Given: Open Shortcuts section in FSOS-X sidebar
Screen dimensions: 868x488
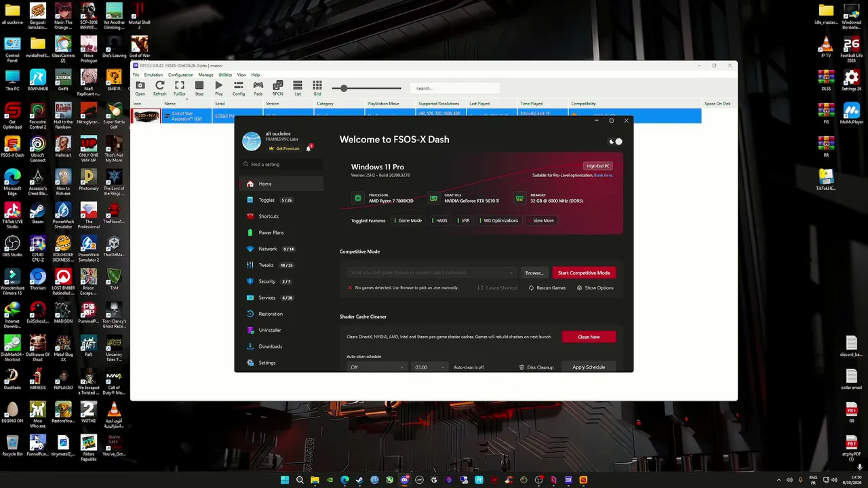Looking at the screenshot, I should (281, 216).
